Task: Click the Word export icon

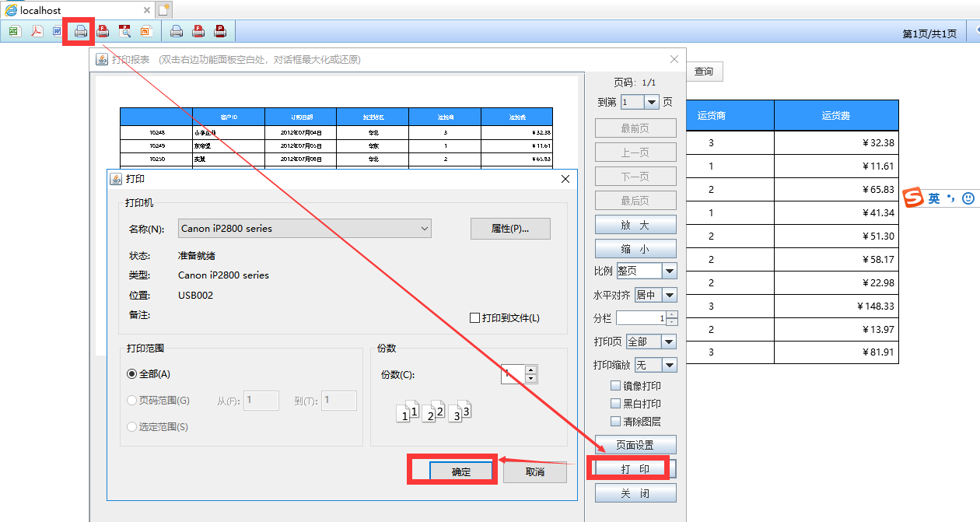Action: tap(58, 31)
